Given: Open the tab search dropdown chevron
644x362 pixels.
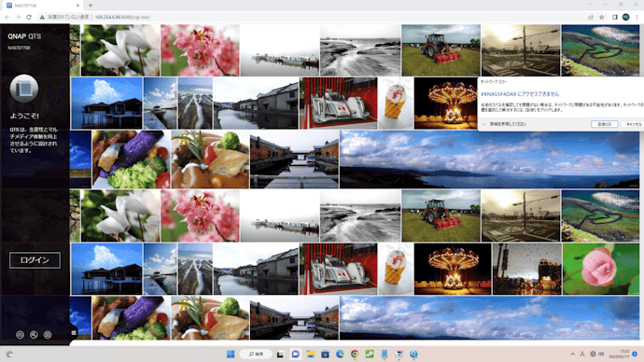Looking at the screenshot, I should (x=590, y=5).
